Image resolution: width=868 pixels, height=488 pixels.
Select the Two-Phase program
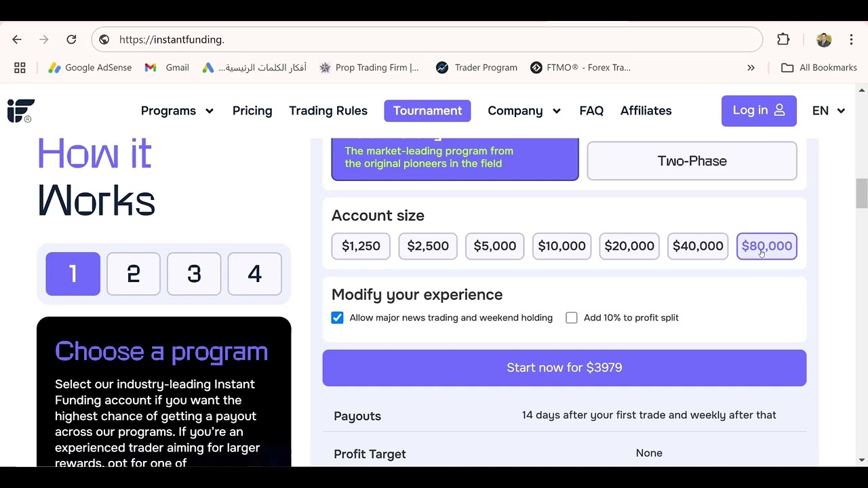click(x=692, y=161)
